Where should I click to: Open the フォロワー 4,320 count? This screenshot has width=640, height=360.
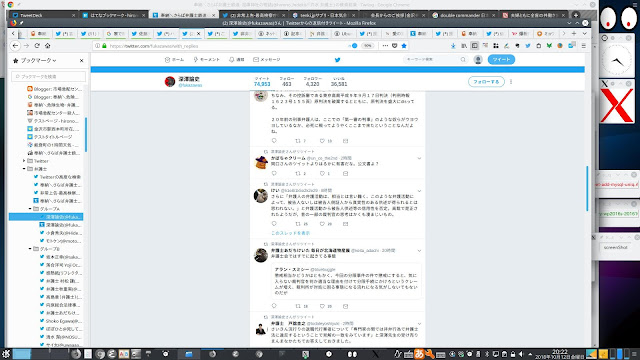tap(312, 82)
